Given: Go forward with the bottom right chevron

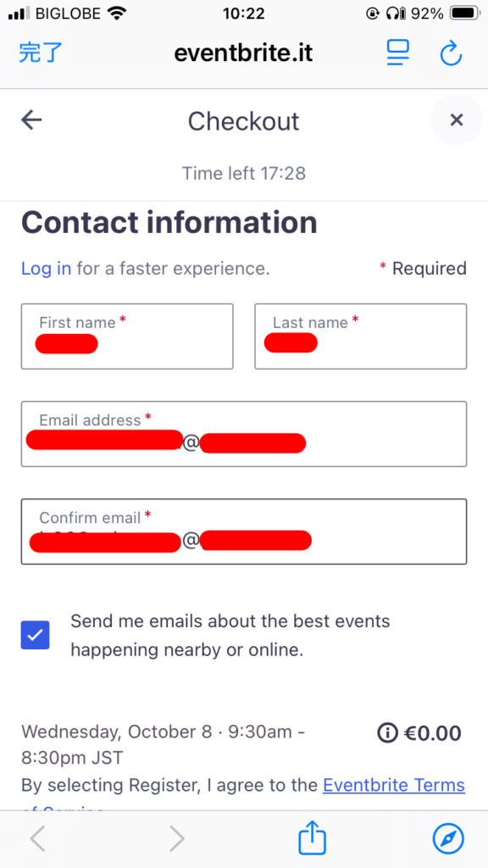Looking at the screenshot, I should click(176, 839).
